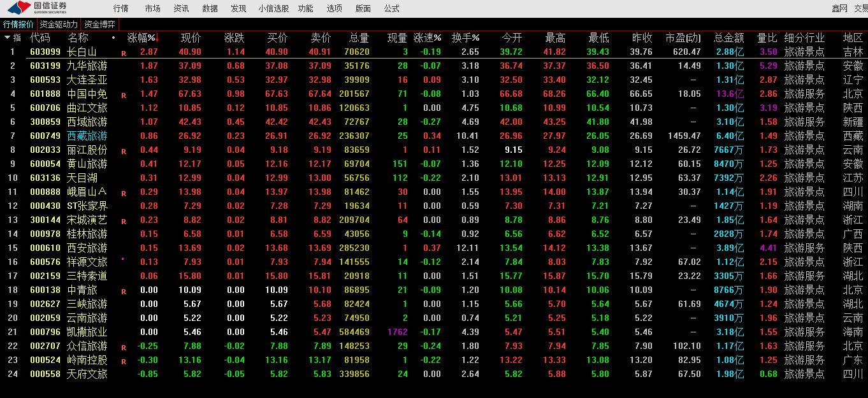Click the R marker beside 宋城演艺
The image size is (868, 398).
click(124, 221)
